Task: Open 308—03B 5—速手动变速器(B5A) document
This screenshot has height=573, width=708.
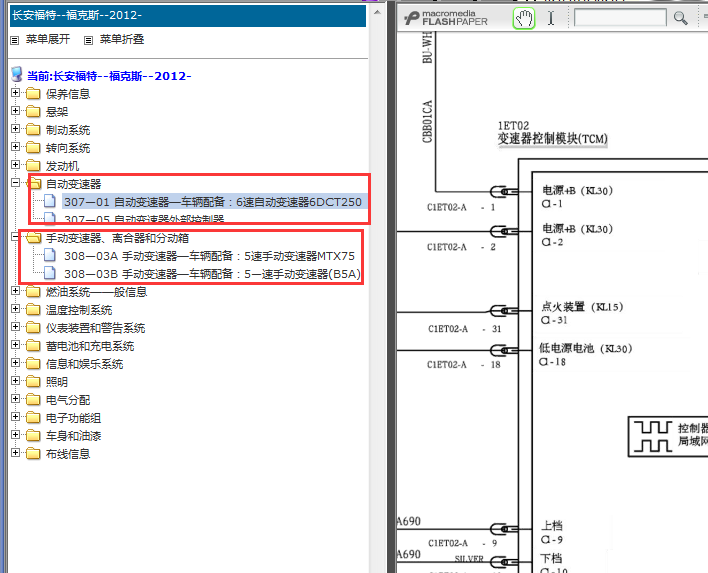Action: (x=212, y=274)
